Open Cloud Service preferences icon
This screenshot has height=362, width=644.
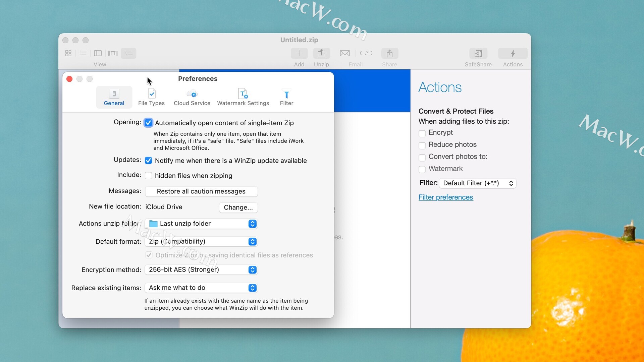(192, 94)
